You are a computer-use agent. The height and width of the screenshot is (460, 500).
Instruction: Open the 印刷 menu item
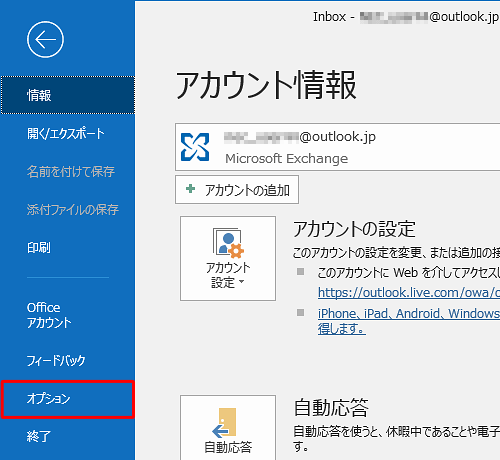68,248
